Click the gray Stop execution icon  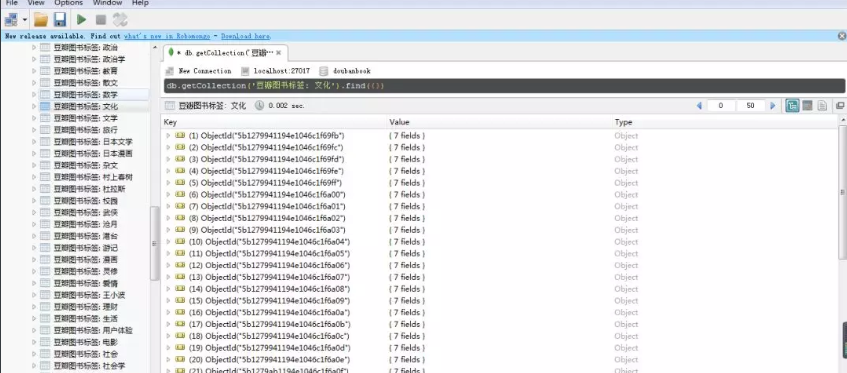pyautogui.click(x=100, y=20)
